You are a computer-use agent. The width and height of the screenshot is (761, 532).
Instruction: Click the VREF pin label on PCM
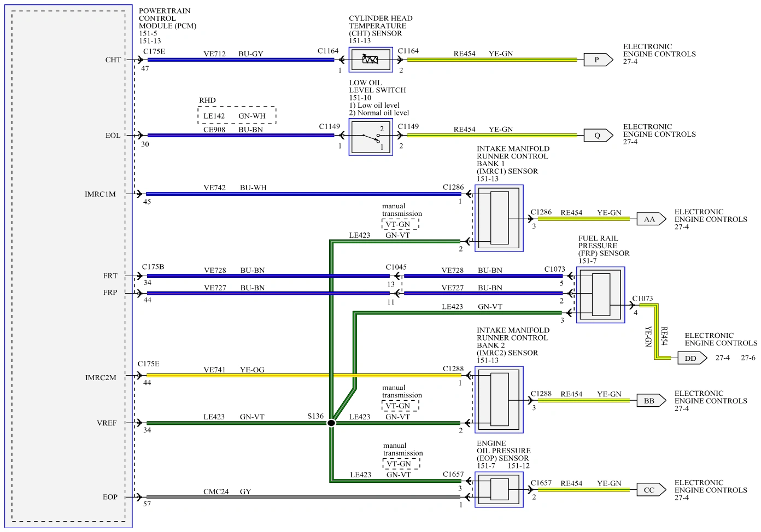[107, 423]
